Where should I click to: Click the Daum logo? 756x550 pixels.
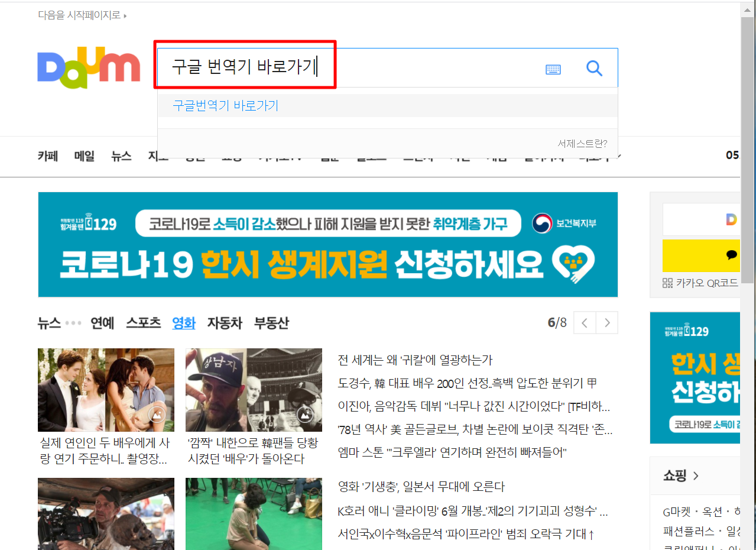tap(89, 67)
